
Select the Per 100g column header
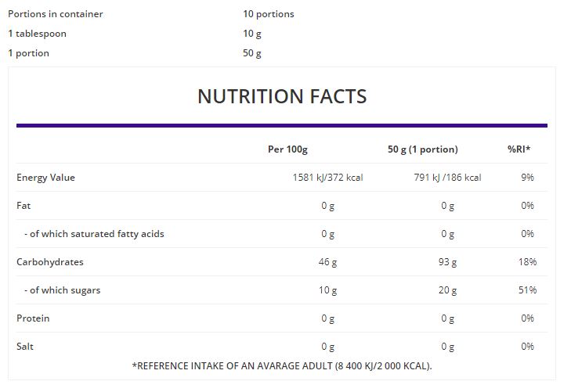pyautogui.click(x=287, y=149)
